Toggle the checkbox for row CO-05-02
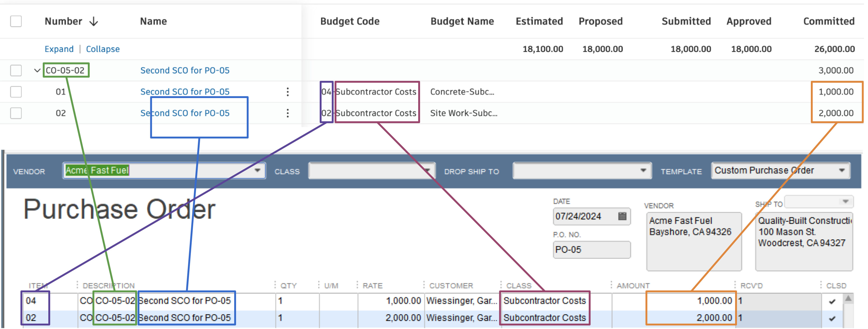Image resolution: width=868 pixels, height=329 pixels. point(16,70)
